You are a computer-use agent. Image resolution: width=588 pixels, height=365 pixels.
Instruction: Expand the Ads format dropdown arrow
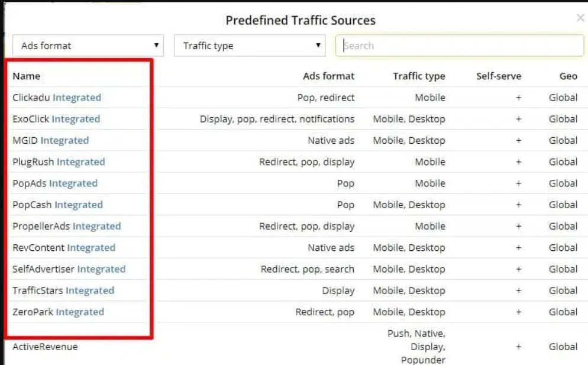[155, 46]
